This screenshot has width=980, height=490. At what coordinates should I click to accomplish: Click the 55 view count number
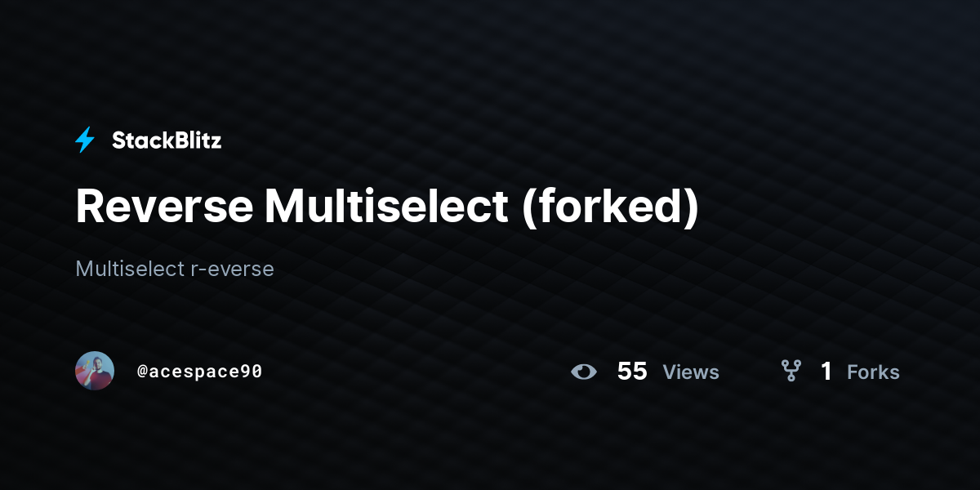(632, 372)
